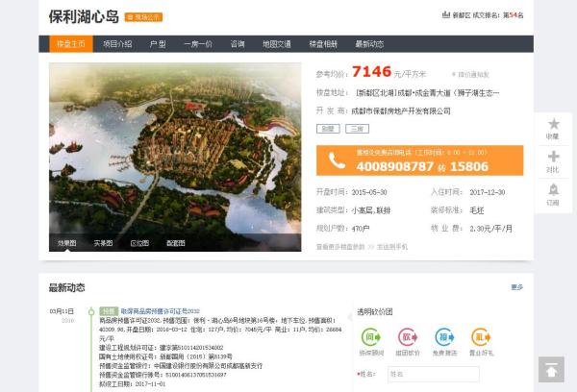
Task: Open the 地图交通 tab
Action: click(277, 44)
